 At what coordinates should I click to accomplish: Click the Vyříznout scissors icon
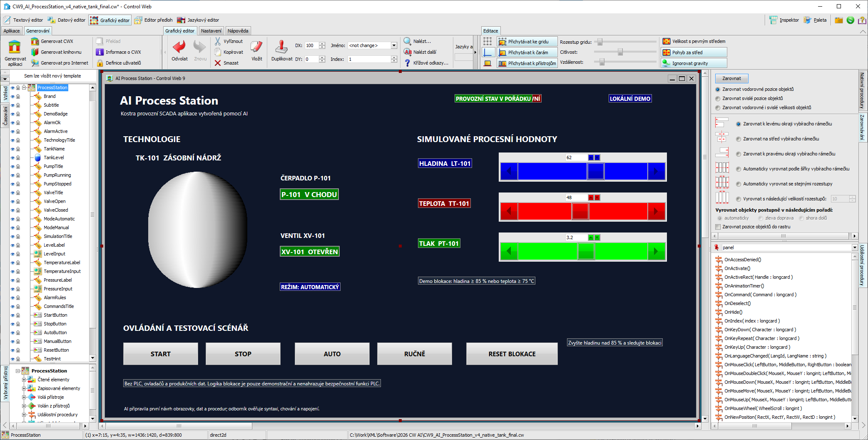point(218,41)
